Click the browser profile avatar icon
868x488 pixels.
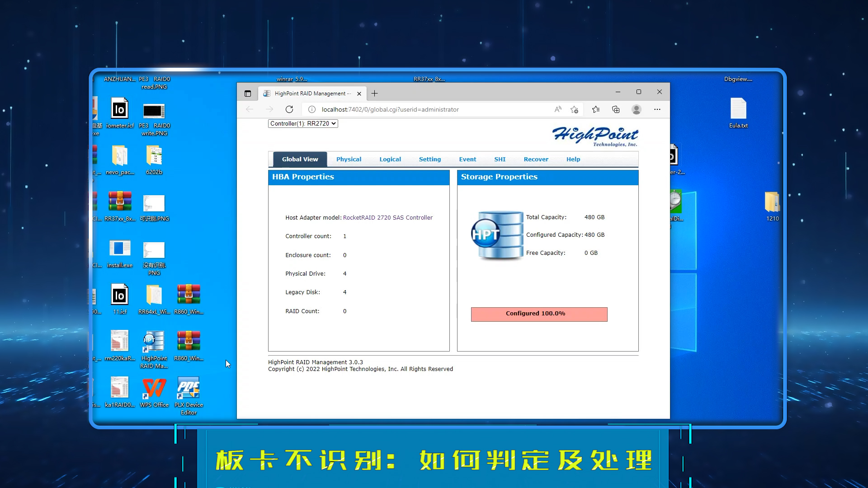[x=637, y=109]
